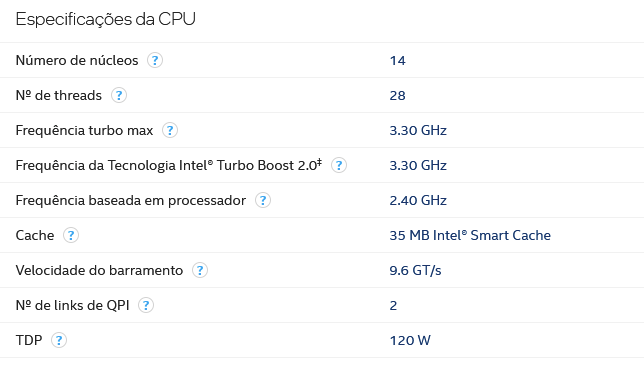Show help for Frequência turbo max

point(170,130)
